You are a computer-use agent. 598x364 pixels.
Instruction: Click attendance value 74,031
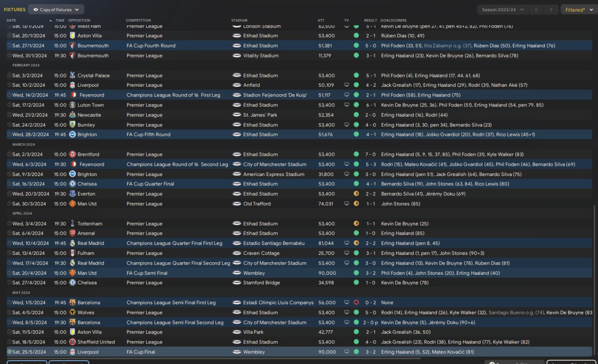(326, 204)
